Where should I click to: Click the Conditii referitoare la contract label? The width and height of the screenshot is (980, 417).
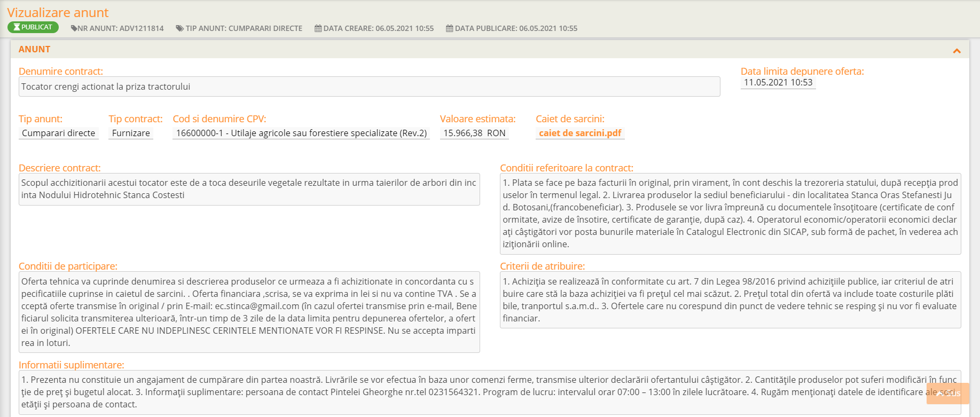567,168
